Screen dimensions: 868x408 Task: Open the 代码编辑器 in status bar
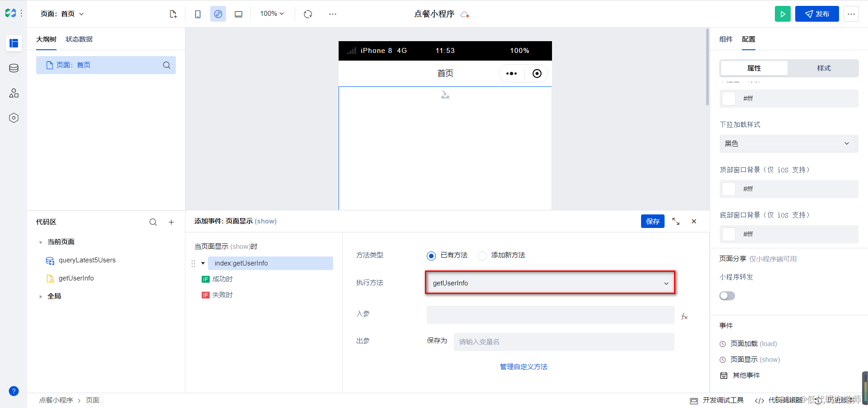coord(778,400)
